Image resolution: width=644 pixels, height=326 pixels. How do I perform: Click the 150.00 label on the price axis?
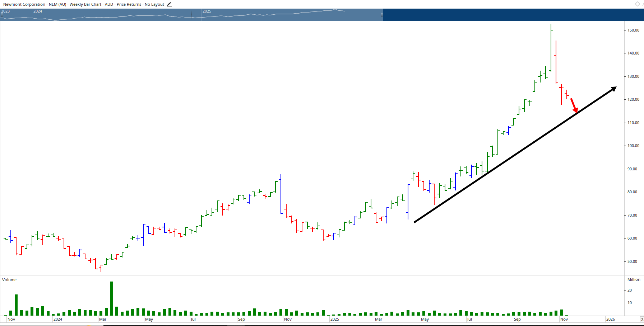[634, 30]
